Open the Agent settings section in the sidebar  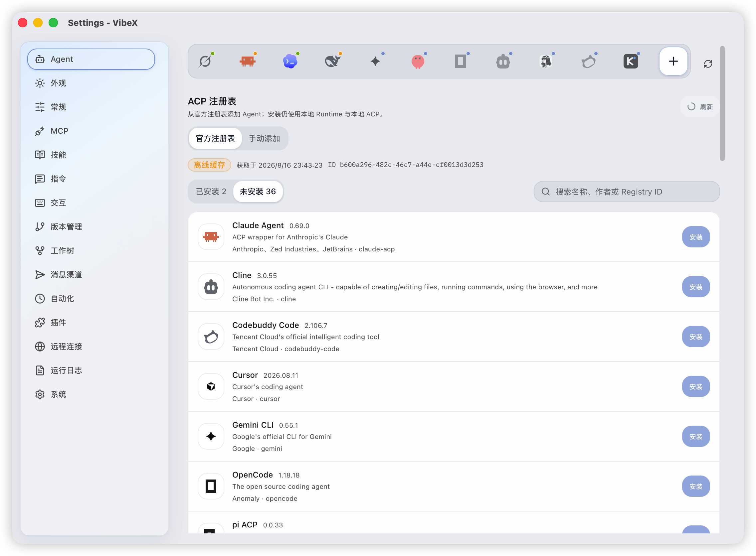point(91,59)
